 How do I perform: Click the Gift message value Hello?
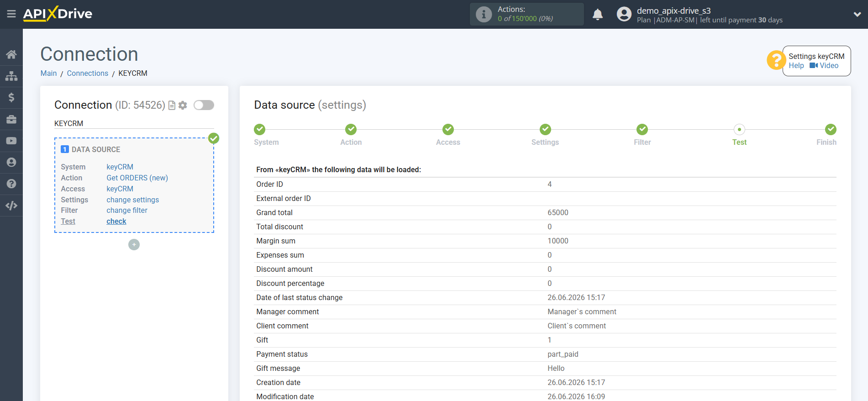[556, 369]
